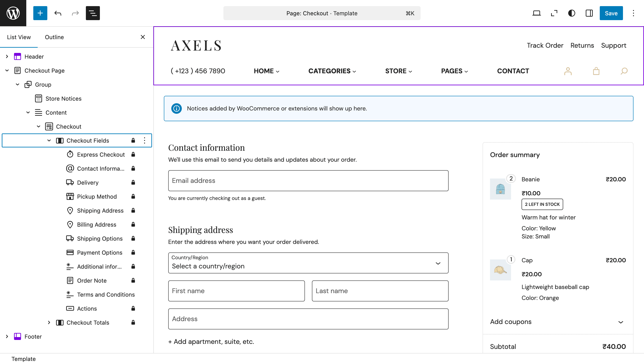Screen dimensions: 644x364
Task: Expand the Header tree item chevron
Action: click(7, 56)
